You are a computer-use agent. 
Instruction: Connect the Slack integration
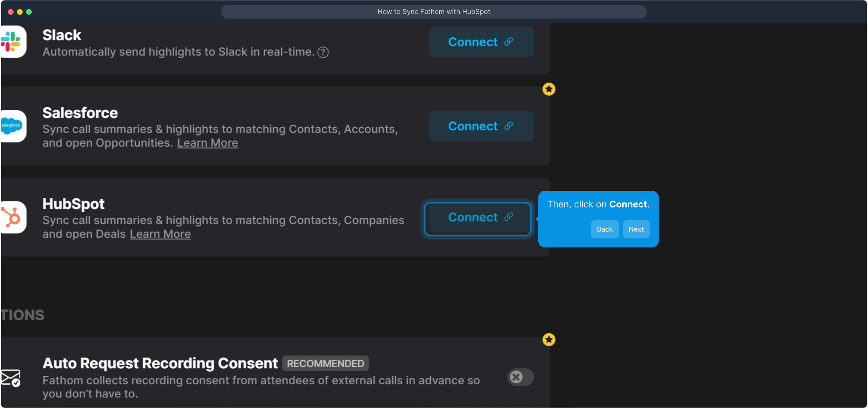[481, 42]
